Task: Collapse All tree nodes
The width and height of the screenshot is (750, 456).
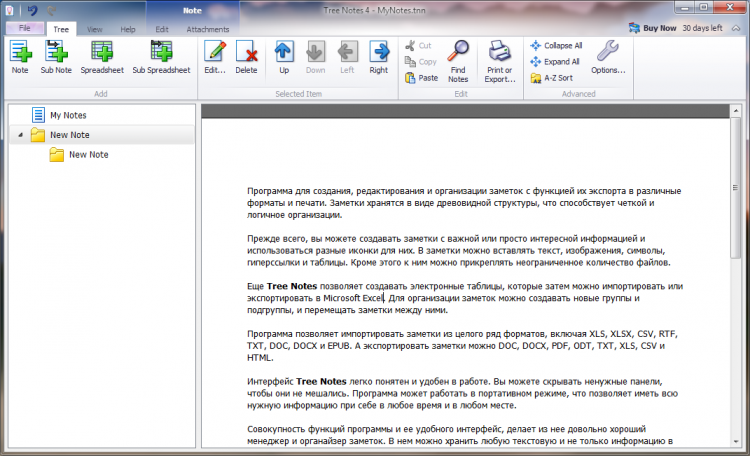Action: point(556,45)
